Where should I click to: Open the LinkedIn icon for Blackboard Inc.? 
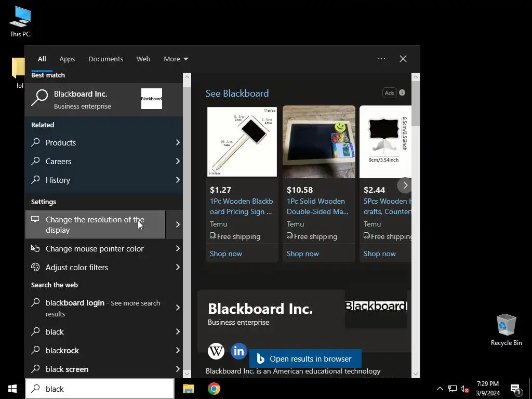(239, 351)
